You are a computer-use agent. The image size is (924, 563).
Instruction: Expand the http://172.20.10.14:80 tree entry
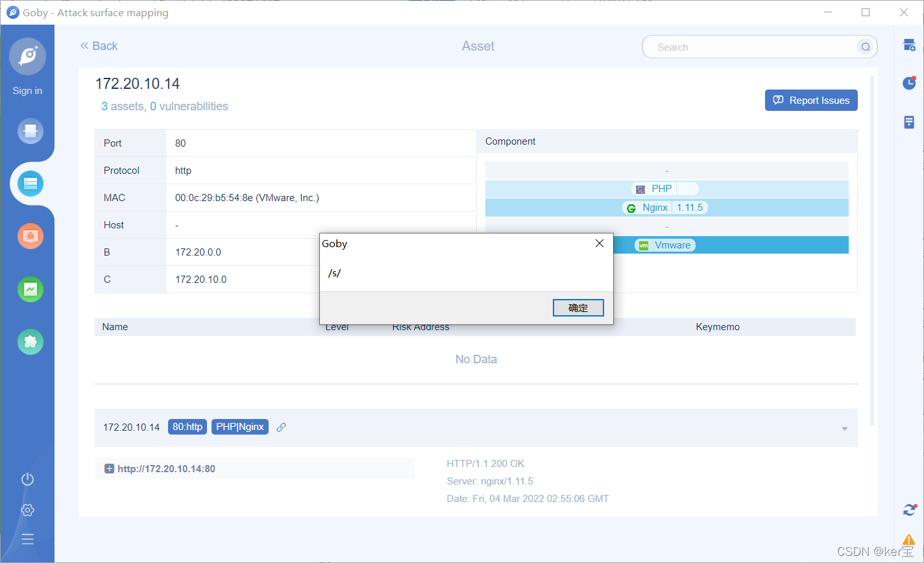click(110, 469)
